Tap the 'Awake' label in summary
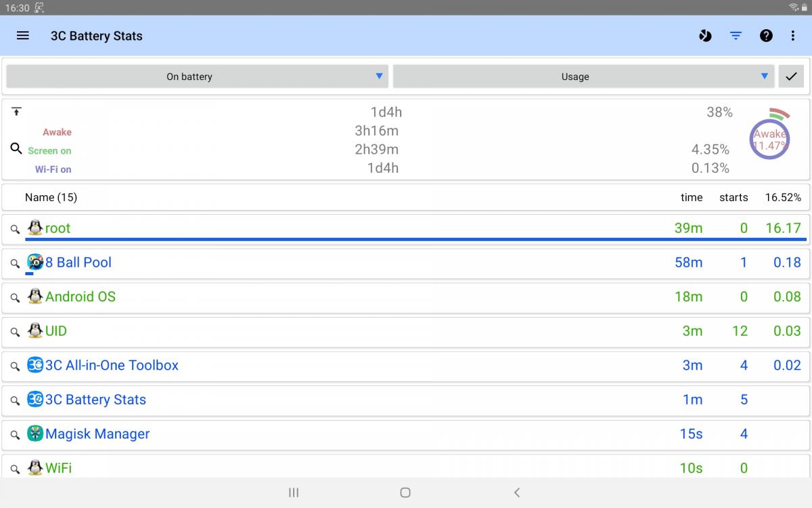 click(x=57, y=132)
